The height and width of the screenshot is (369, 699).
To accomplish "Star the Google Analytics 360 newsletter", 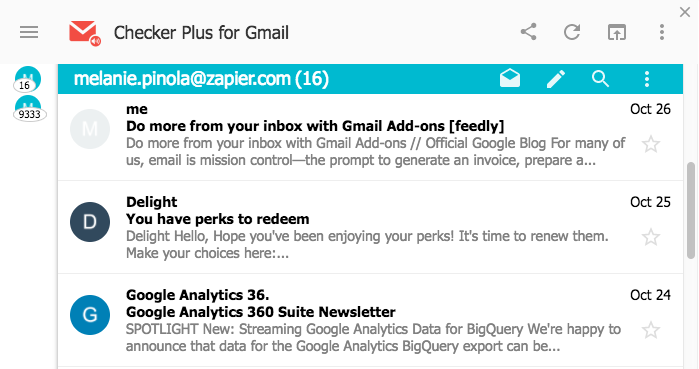I will pos(651,330).
